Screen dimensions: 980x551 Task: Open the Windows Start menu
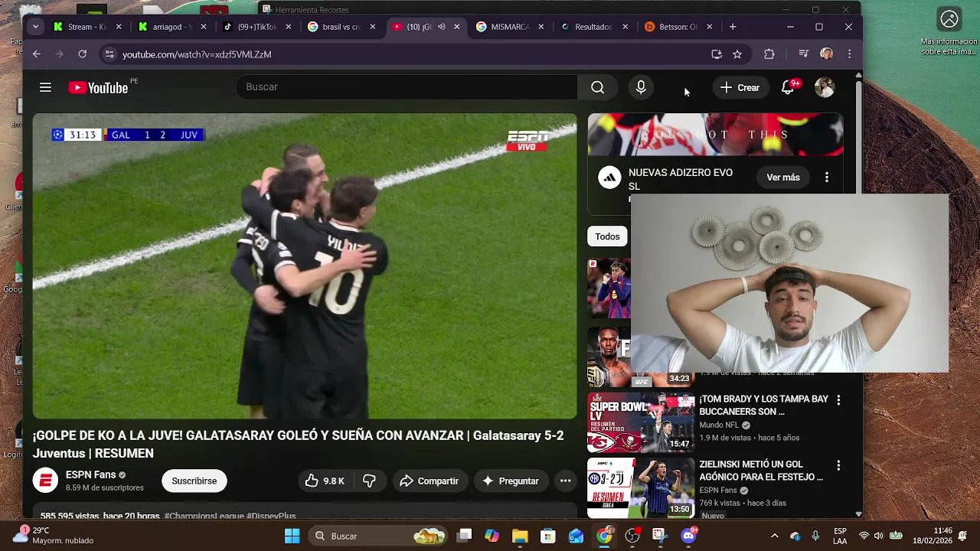292,536
